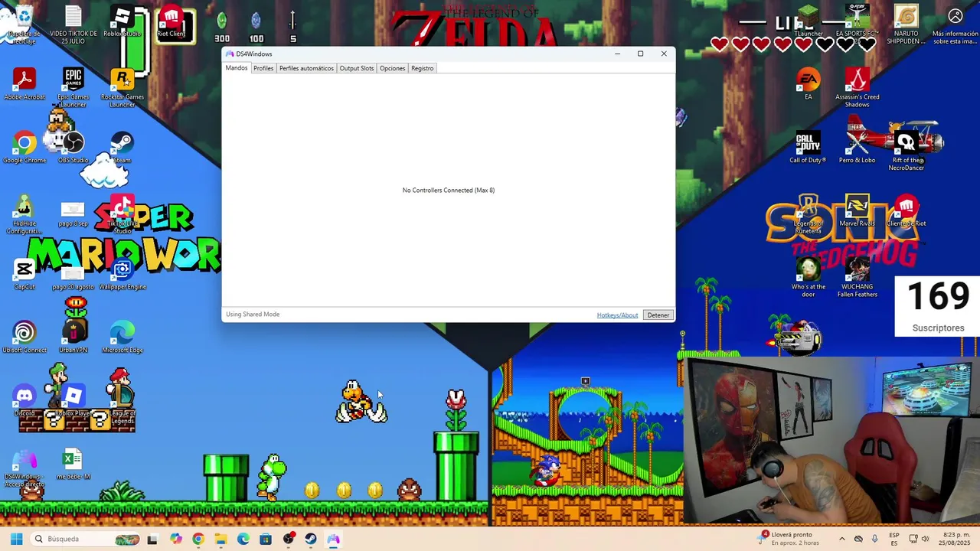
Task: Select the UrbanVPN desktop icon
Action: 73,337
